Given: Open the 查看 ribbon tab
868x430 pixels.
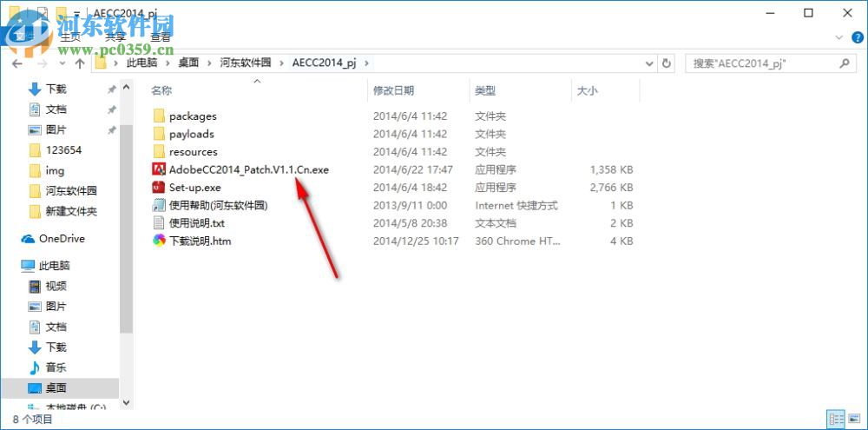Looking at the screenshot, I should [161, 37].
